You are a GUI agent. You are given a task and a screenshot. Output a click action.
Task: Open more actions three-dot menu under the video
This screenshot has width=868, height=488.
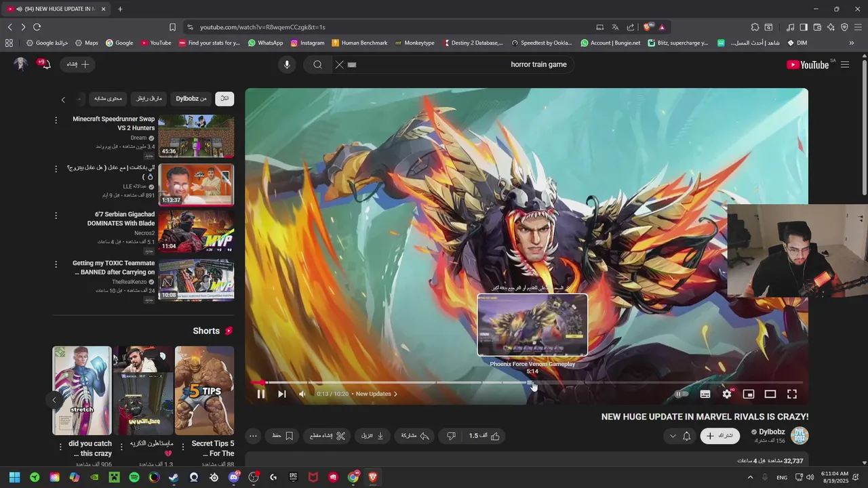pos(254,436)
